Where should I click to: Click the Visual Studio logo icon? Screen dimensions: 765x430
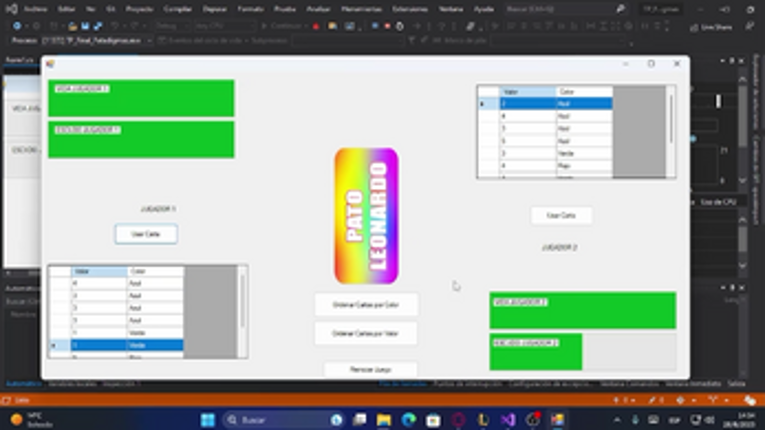click(11, 9)
